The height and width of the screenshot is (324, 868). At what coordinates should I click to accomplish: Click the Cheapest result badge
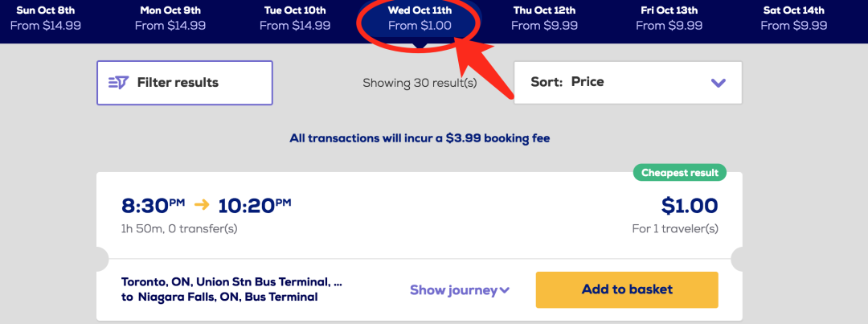679,173
